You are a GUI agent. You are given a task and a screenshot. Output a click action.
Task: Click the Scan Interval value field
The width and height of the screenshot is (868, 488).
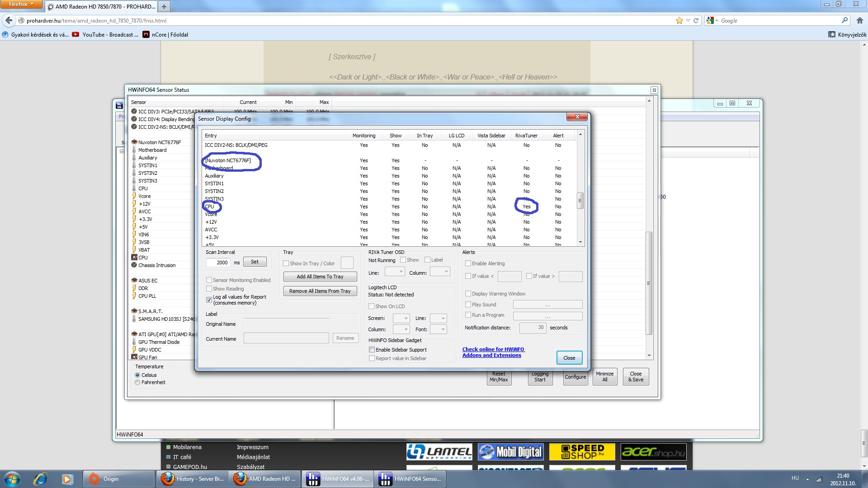[x=218, y=263]
